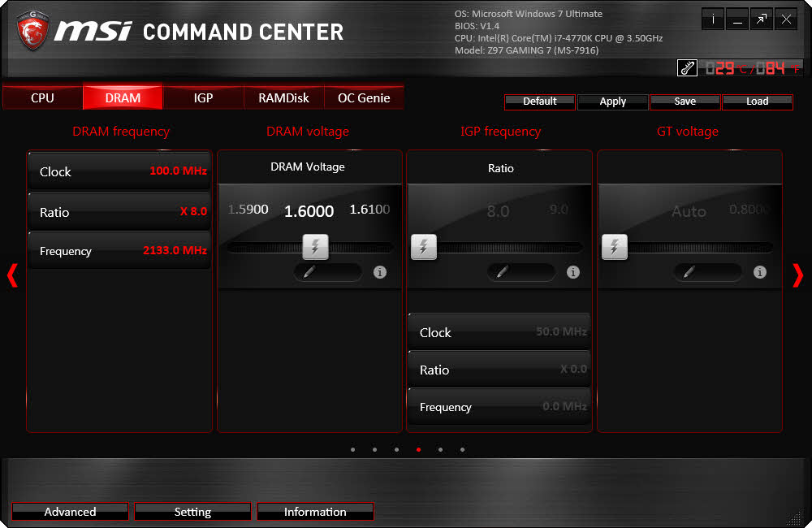The height and width of the screenshot is (528, 812).
Task: Select the second page indicator dot
Action: (374, 449)
